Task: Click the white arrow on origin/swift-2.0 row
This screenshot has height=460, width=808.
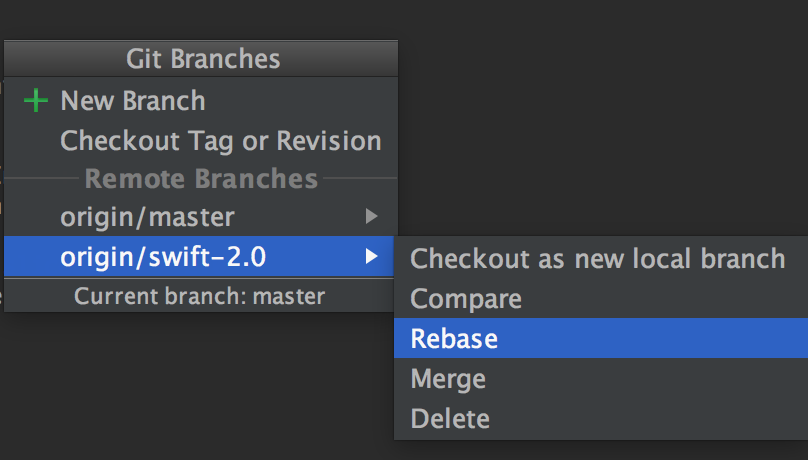Action: (x=372, y=256)
